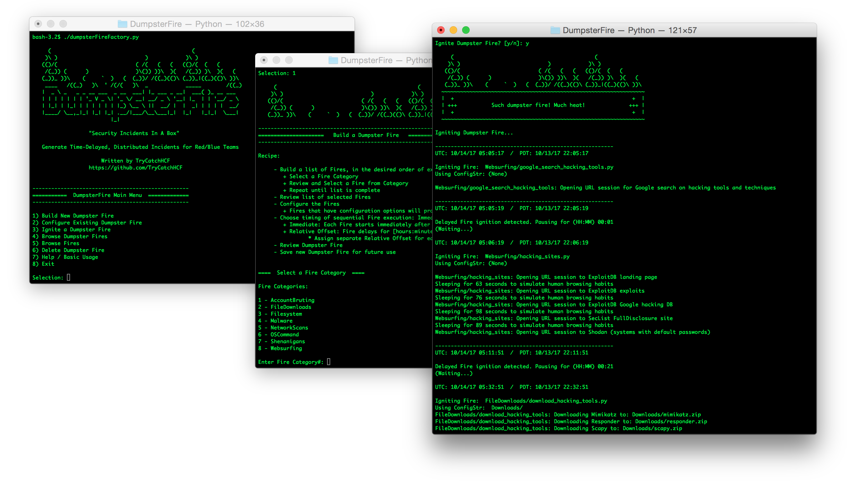Click the grey close dot of the 102×36 window
Image resolution: width=868 pixels, height=482 pixels.
pos(38,23)
